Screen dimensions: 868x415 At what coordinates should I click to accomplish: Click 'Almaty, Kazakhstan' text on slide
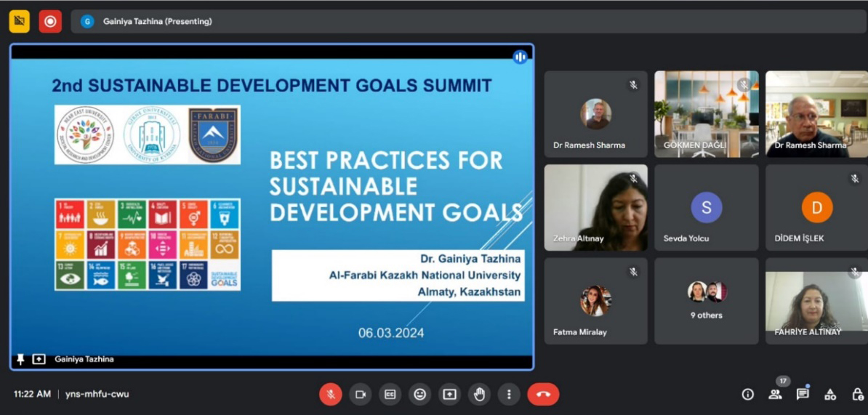470,291
